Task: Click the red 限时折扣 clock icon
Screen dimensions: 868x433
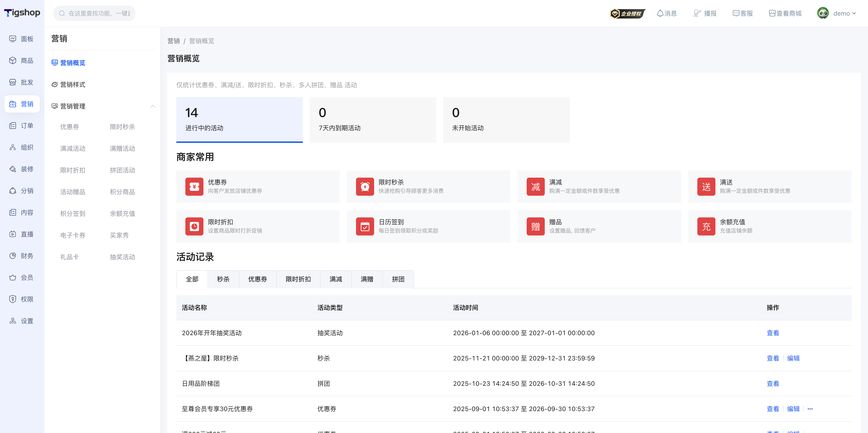Action: click(x=194, y=226)
